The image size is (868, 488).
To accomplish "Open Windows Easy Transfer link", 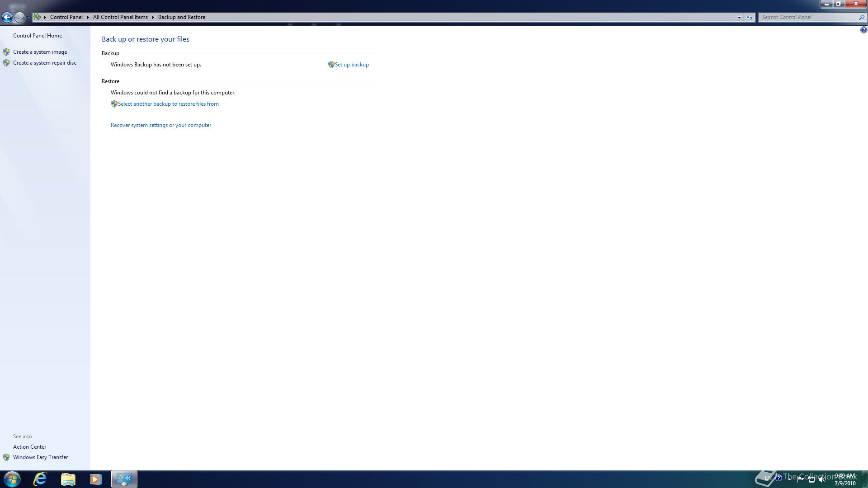I will [x=40, y=457].
